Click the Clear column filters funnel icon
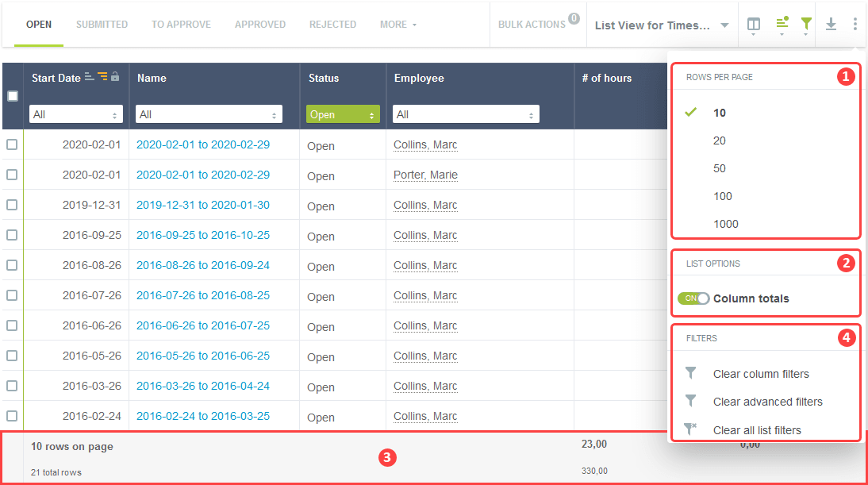The width and height of the screenshot is (868, 485). pyautogui.click(x=690, y=373)
